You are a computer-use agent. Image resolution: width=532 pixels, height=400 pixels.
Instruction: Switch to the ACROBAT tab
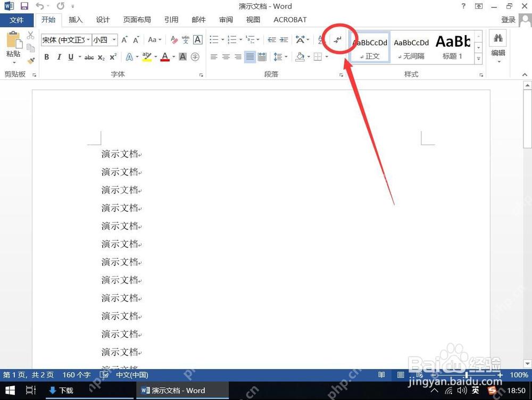(x=290, y=20)
